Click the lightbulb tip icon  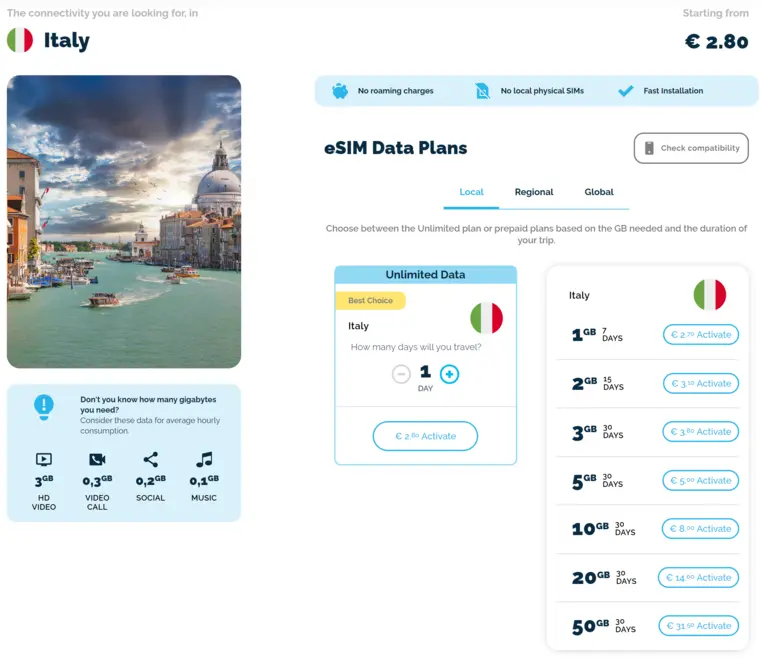[44, 407]
